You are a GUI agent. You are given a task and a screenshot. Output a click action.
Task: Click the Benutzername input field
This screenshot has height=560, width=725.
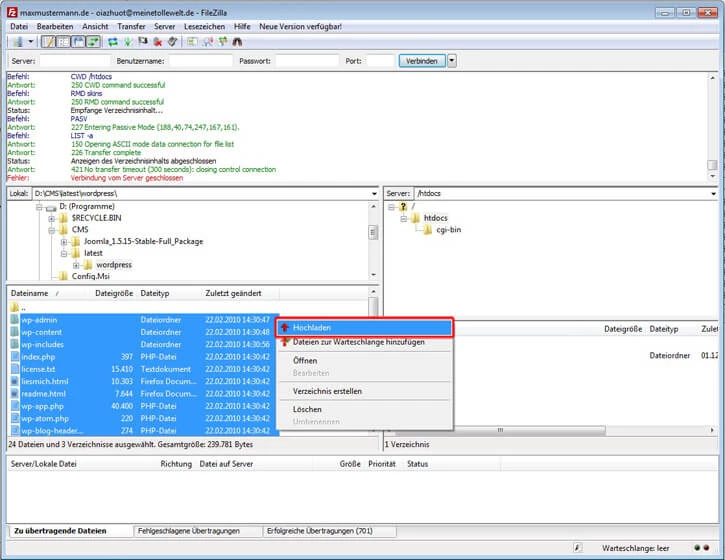coord(201,61)
